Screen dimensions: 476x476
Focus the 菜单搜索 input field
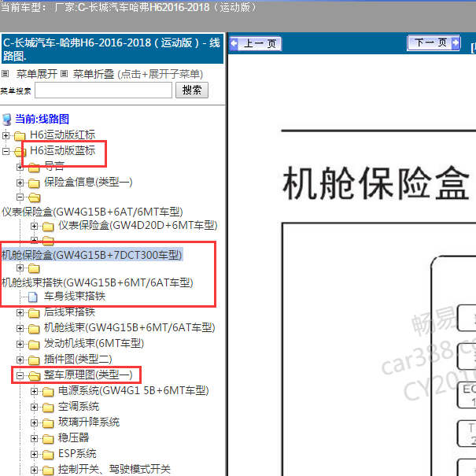click(104, 90)
